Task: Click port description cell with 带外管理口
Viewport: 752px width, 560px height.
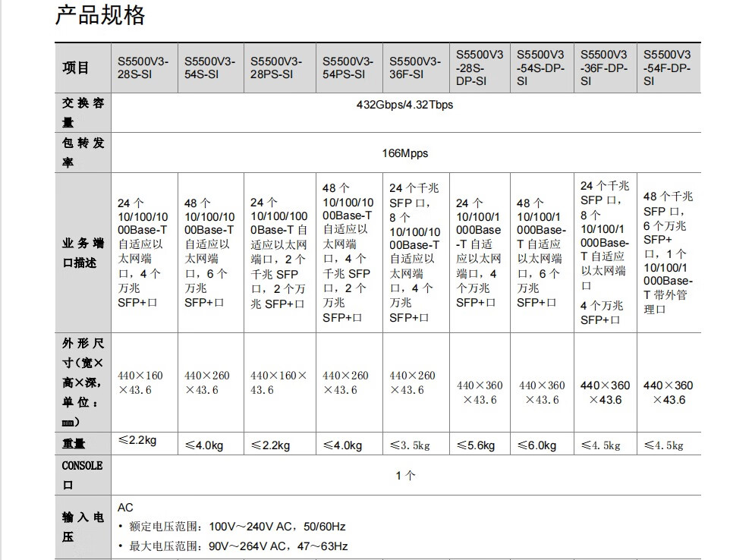Action: click(x=668, y=253)
